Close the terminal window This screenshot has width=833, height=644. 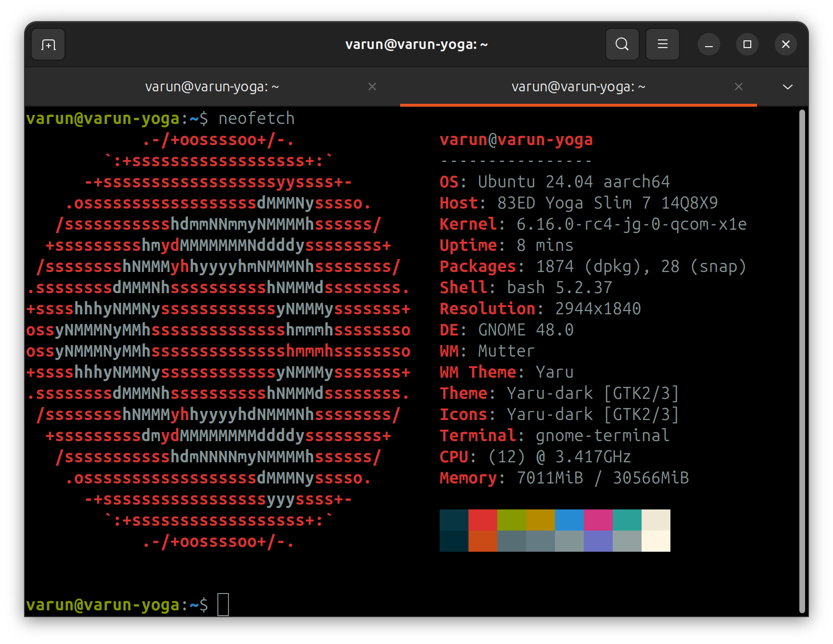(785, 45)
